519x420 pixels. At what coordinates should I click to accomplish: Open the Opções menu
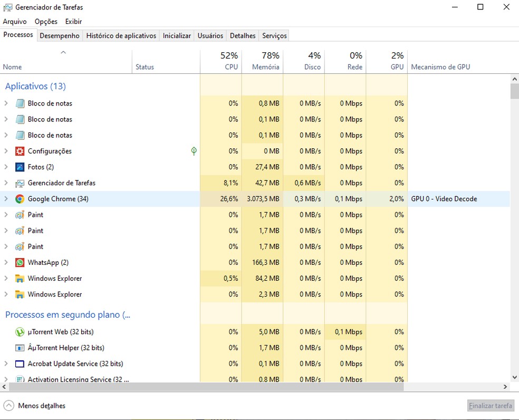point(46,22)
